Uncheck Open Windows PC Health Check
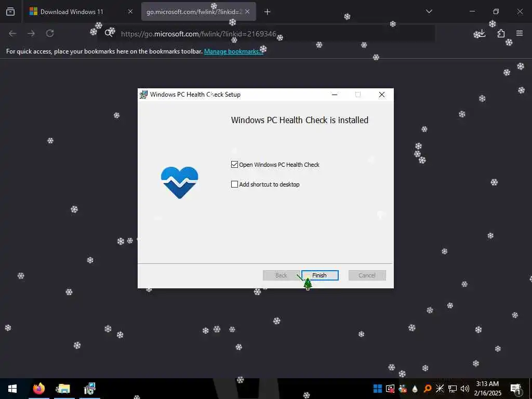Image resolution: width=532 pixels, height=399 pixels. tap(234, 165)
